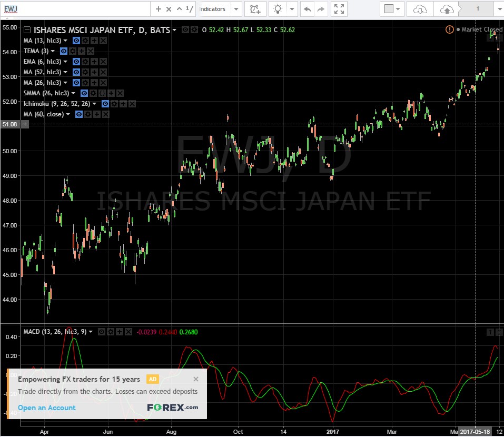Click Open an Account link

(x=46, y=408)
